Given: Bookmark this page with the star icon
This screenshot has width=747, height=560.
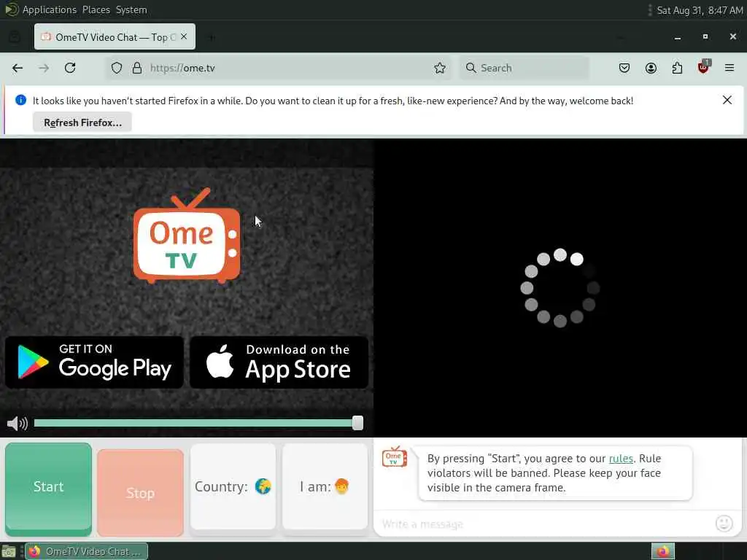Looking at the screenshot, I should pyautogui.click(x=440, y=68).
